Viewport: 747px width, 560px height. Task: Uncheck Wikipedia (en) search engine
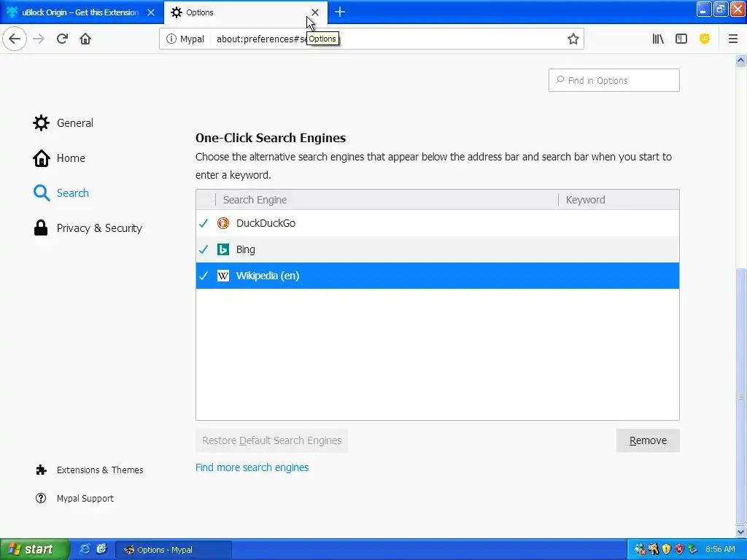click(204, 276)
